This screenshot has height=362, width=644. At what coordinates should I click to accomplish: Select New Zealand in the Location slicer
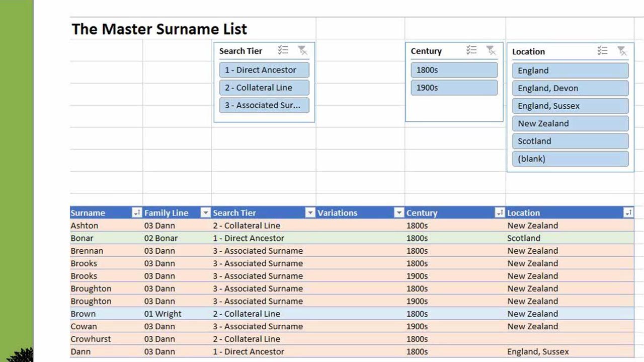pyautogui.click(x=570, y=123)
